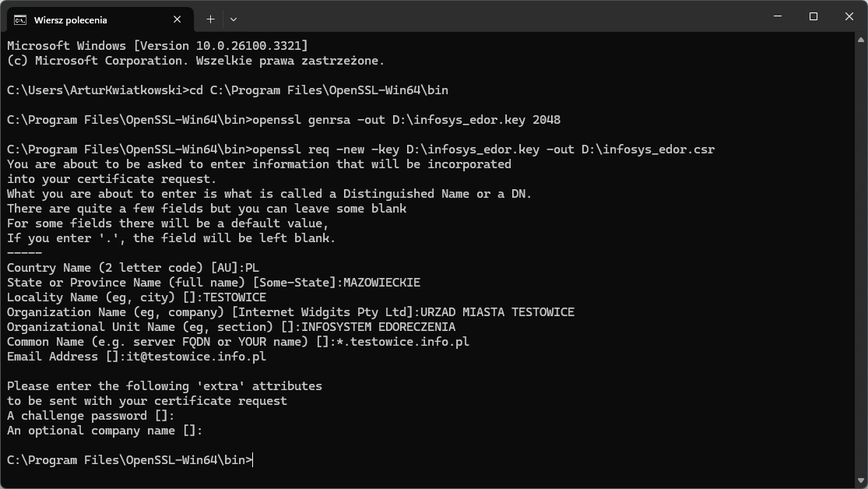The height and width of the screenshot is (489, 868).
Task: Close the Wiersz polecenia tab
Action: click(x=177, y=19)
